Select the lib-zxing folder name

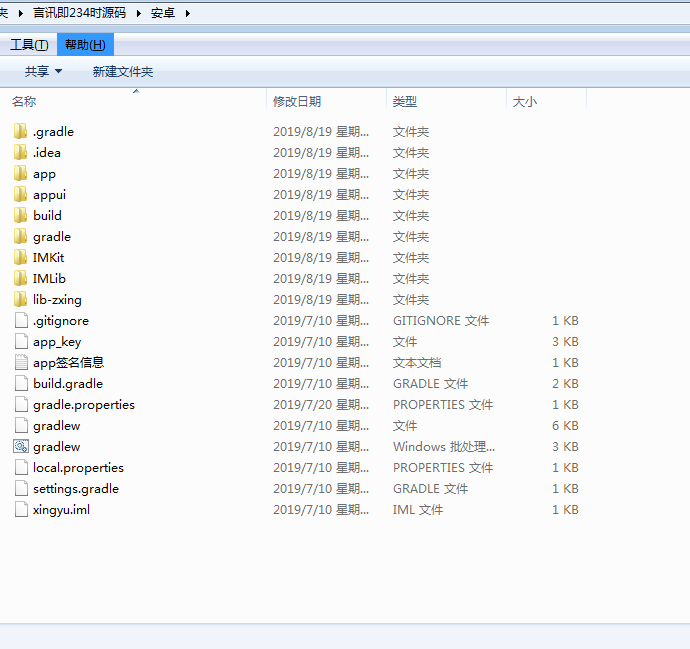[x=57, y=300]
